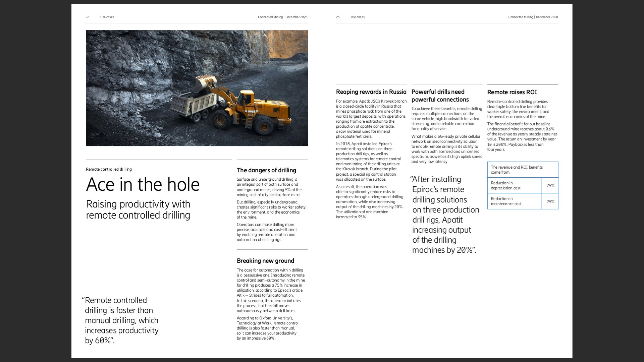Click 'Reduction in depreciation cost' table cell
Screen dimensions: 644x362
pos(515,185)
